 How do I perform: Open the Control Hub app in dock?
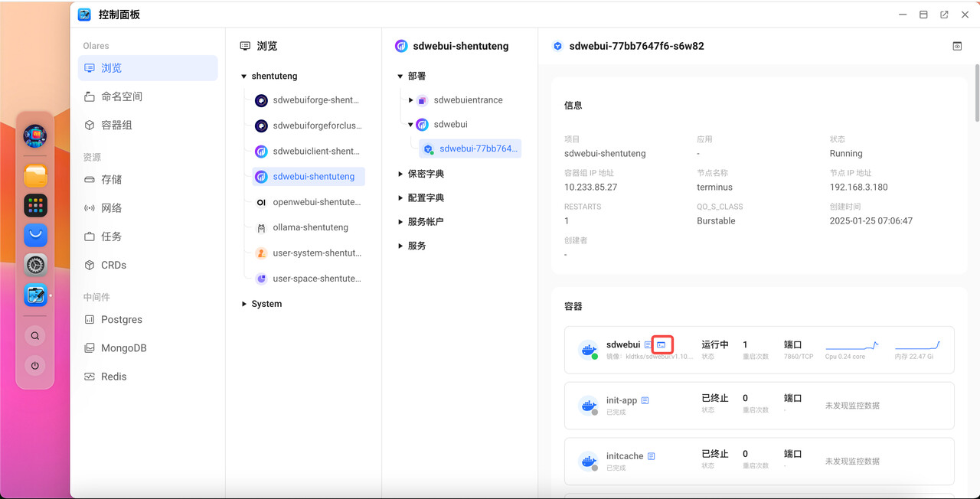click(35, 295)
